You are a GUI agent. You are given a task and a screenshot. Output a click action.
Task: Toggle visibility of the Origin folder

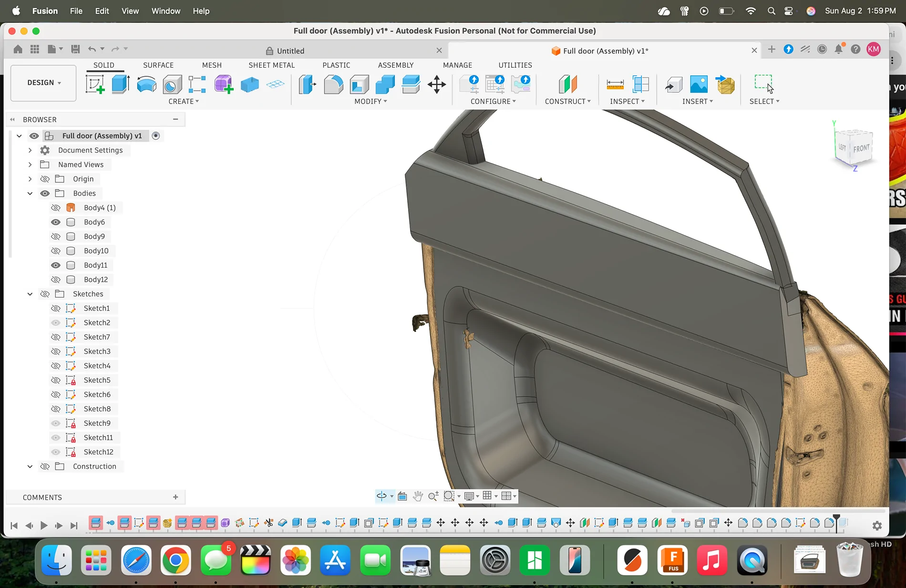(45, 179)
